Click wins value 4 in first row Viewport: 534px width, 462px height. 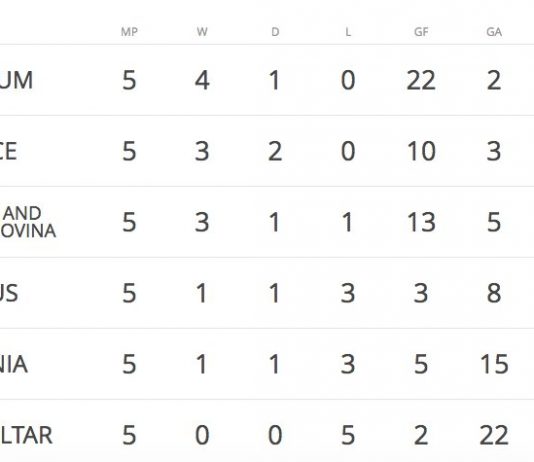202,80
